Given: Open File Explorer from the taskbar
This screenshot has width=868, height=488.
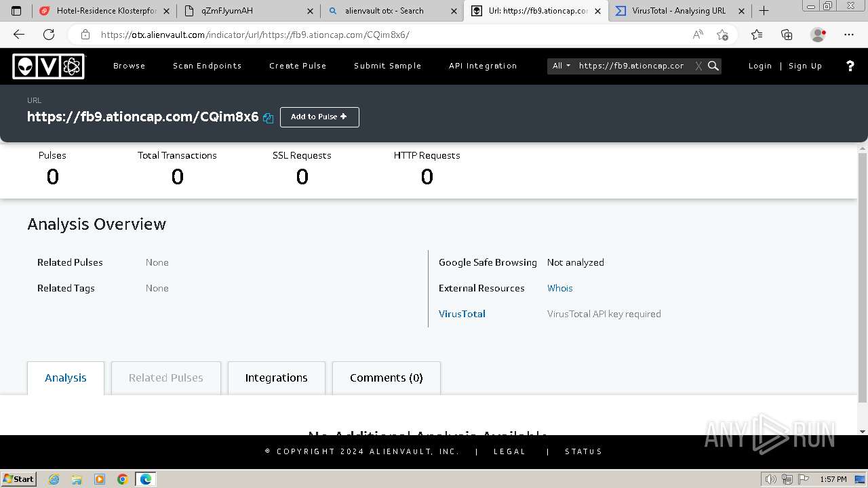Looking at the screenshot, I should [x=77, y=479].
